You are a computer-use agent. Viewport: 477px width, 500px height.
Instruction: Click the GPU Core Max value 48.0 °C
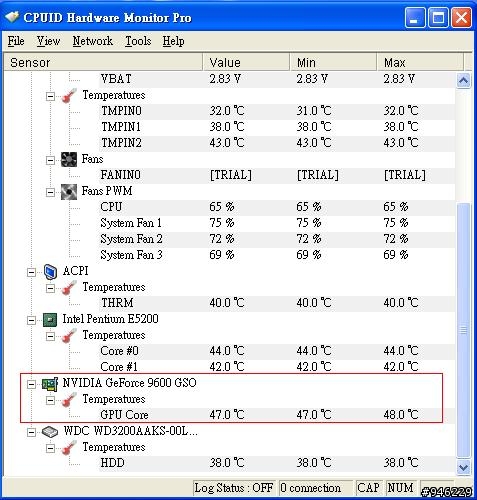(x=401, y=415)
